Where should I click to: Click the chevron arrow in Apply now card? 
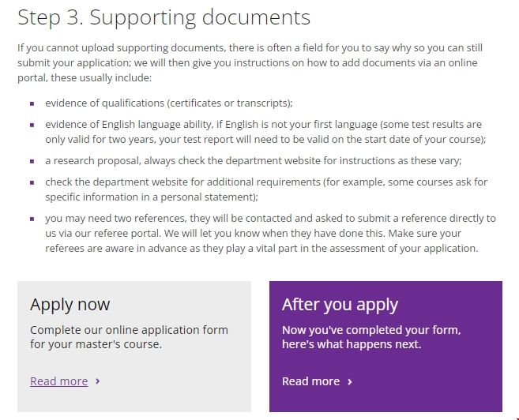point(97,381)
